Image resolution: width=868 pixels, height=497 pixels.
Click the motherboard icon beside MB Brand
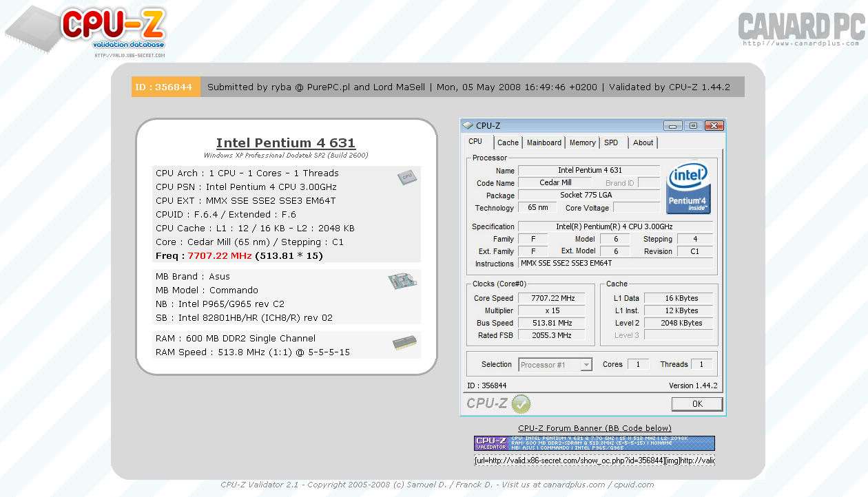tap(404, 280)
